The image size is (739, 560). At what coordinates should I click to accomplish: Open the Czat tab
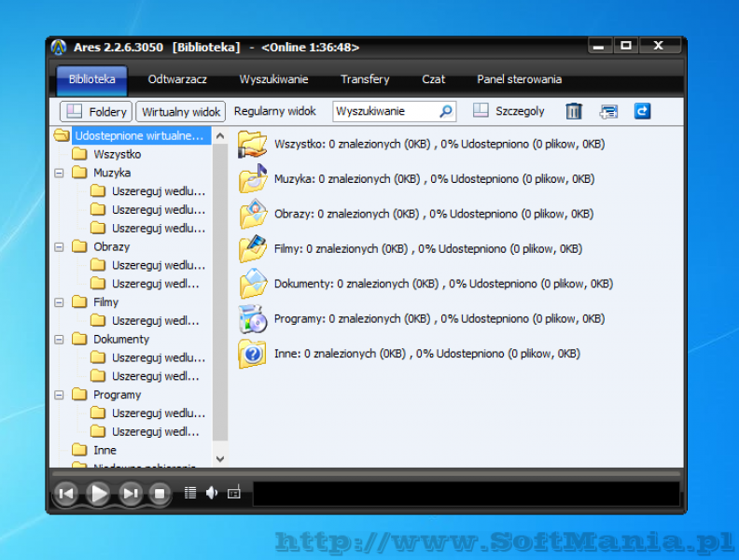[433, 79]
